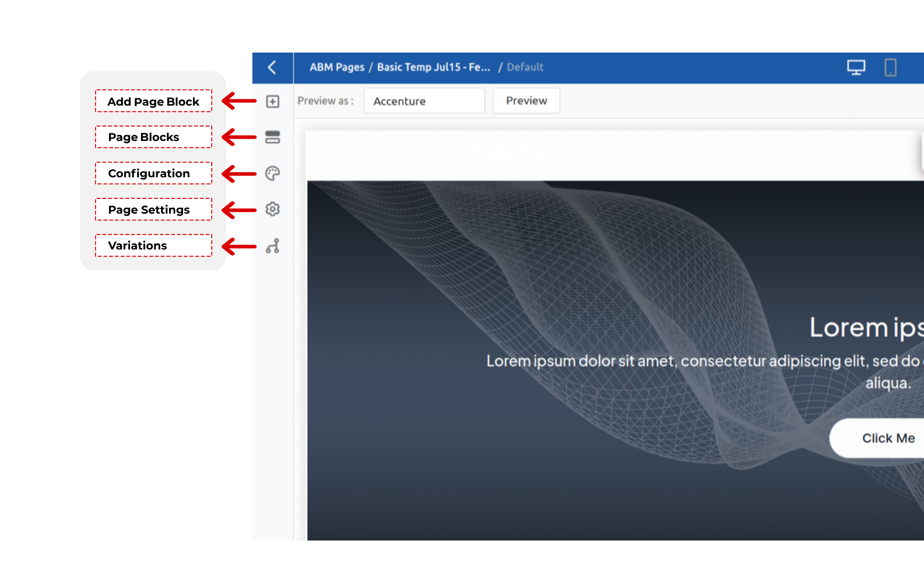Click the ABM Pages breadcrumb
This screenshot has width=924, height=584.
pos(337,67)
